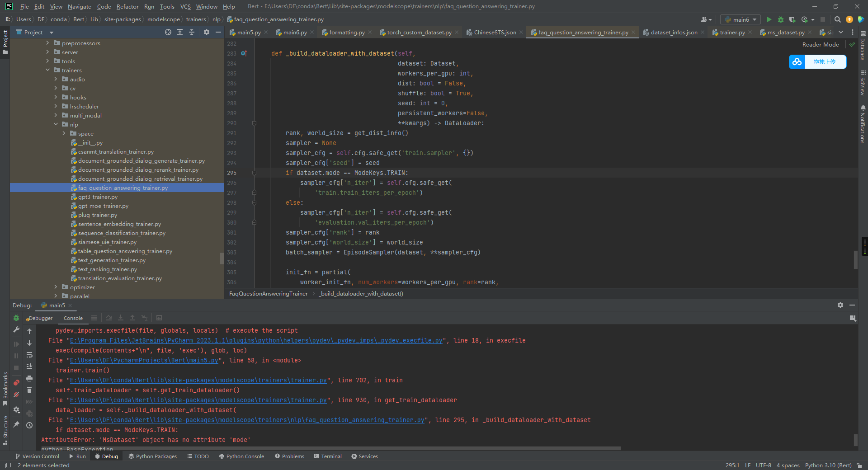Click Select Opened File target icon
This screenshot has width=868, height=470.
pos(168,32)
